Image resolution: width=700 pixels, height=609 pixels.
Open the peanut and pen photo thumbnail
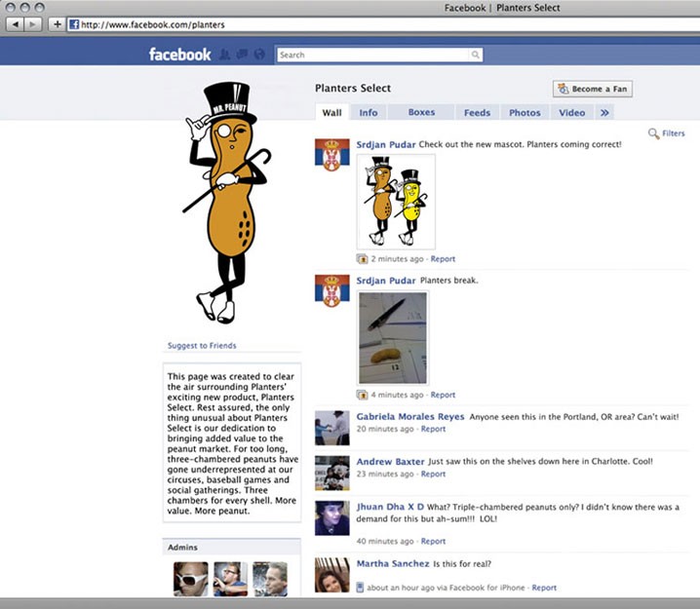pyautogui.click(x=393, y=338)
